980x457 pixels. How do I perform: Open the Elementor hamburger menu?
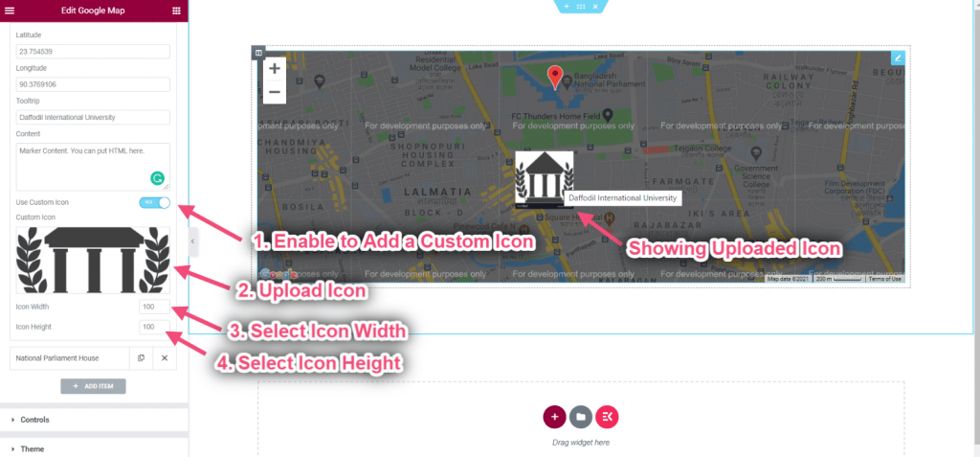point(10,11)
